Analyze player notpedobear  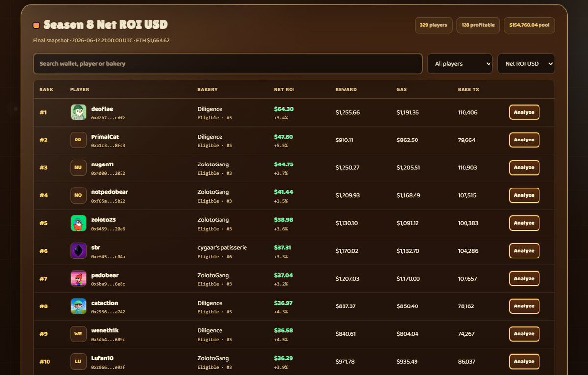[524, 195]
